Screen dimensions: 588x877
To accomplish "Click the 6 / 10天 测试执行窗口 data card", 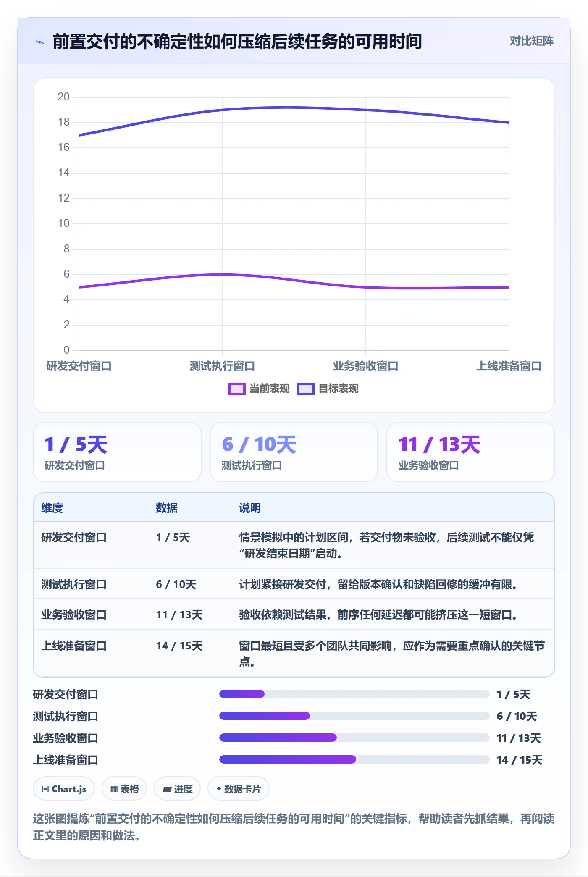I will pyautogui.click(x=294, y=452).
